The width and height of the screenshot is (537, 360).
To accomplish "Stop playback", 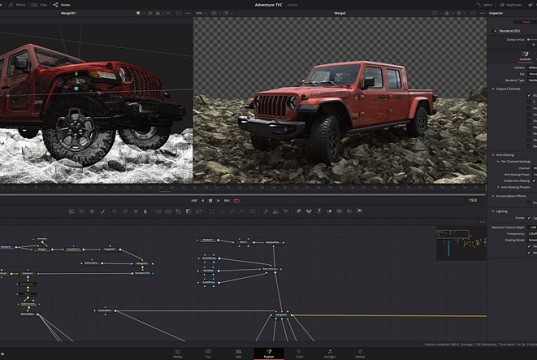I will click(x=210, y=200).
